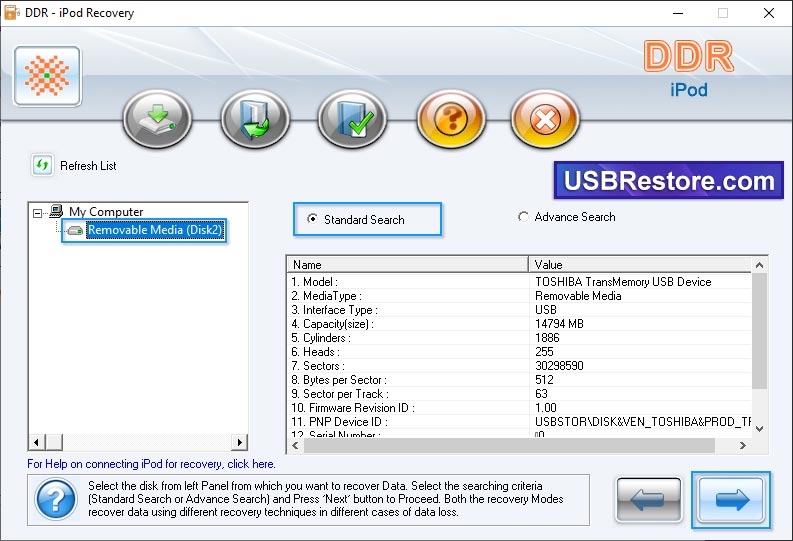The height and width of the screenshot is (541, 793).
Task: Click the '11. PNP Device ID :' row name
Action: pyautogui.click(x=340, y=422)
